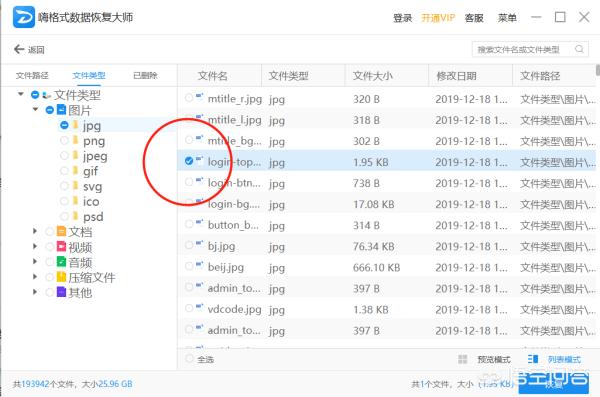
Task: Check the bj.jpg file checkbox
Action: (189, 245)
